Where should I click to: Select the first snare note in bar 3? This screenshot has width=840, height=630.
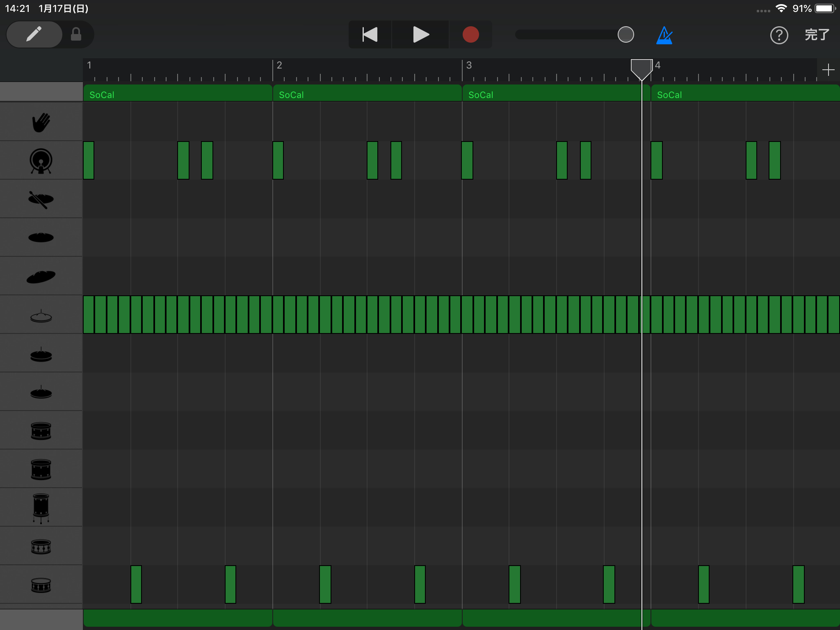click(x=515, y=584)
